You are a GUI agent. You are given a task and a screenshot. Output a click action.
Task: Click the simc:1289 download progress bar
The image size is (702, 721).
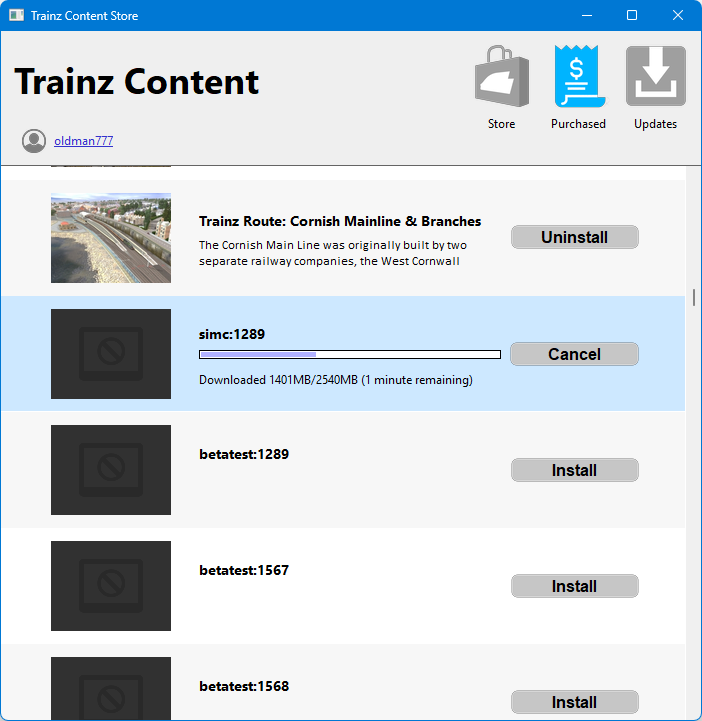pos(350,355)
